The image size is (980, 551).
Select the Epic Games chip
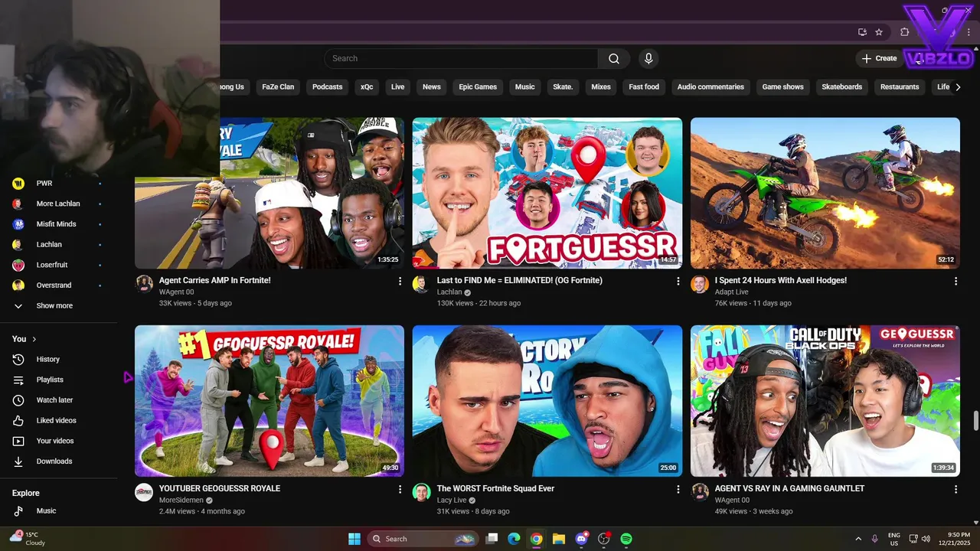478,86
